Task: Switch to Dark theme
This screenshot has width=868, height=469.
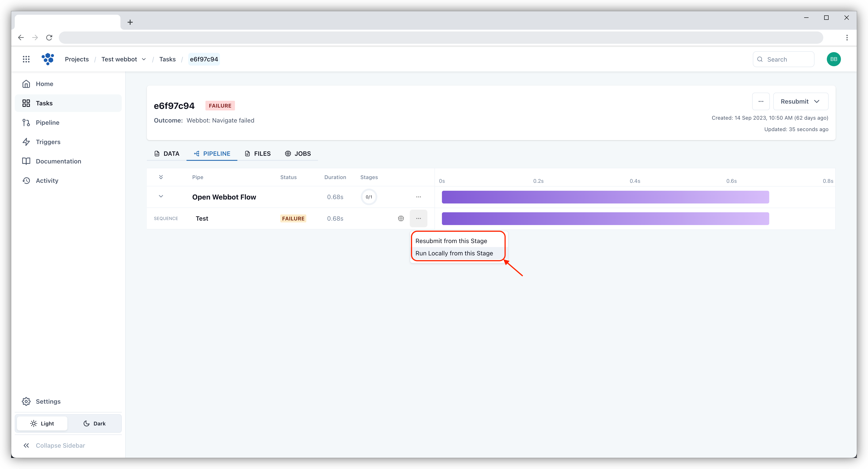Action: point(94,423)
